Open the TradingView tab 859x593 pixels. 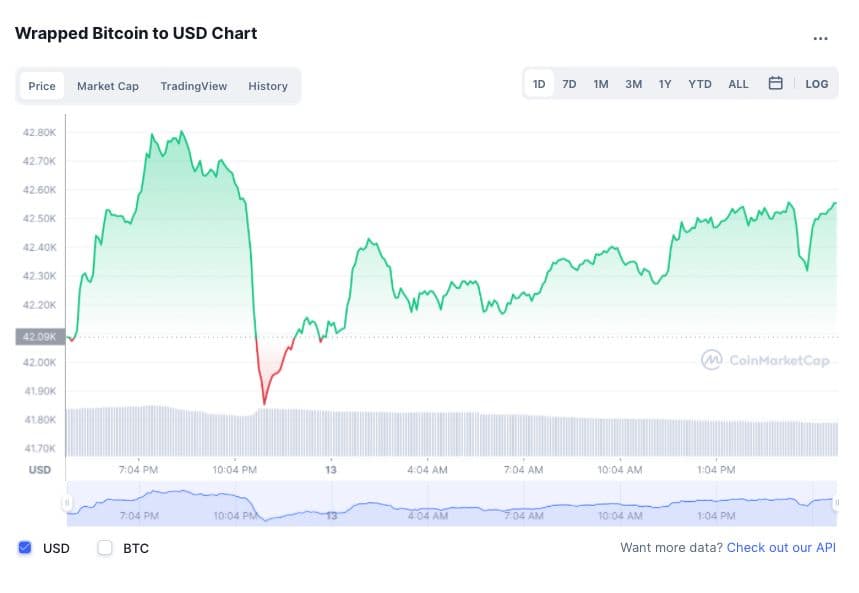coord(194,86)
